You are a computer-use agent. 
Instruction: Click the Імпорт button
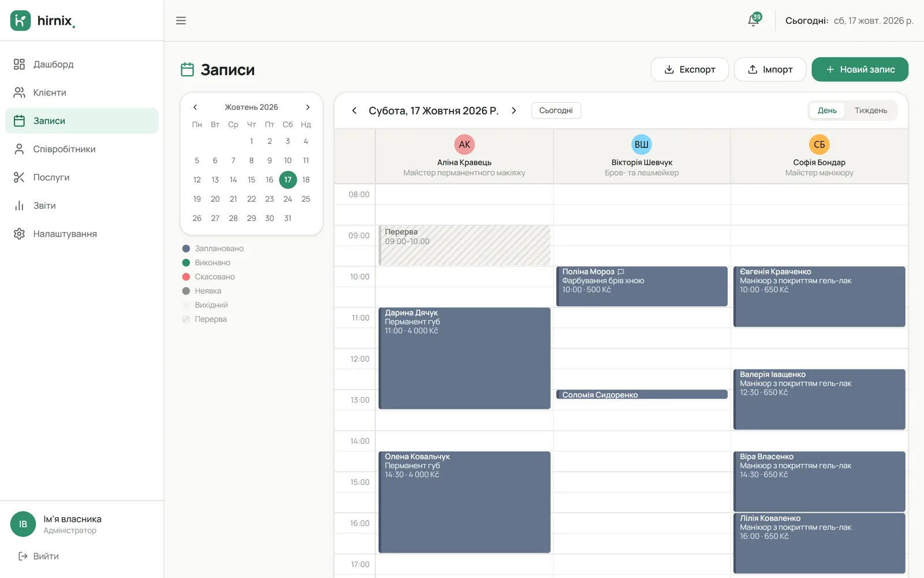(770, 69)
